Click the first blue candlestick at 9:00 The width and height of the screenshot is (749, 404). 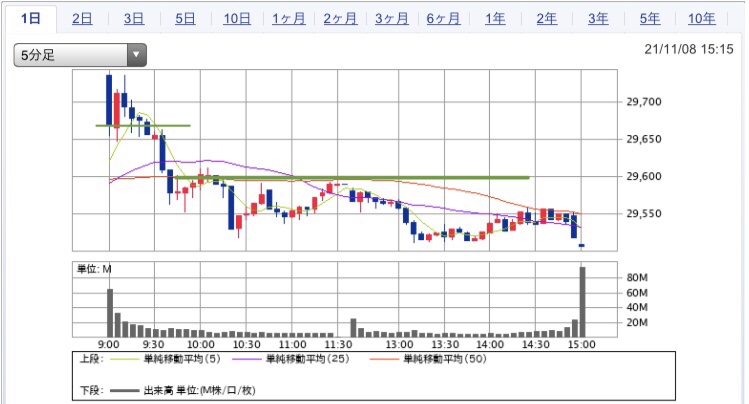[109, 100]
